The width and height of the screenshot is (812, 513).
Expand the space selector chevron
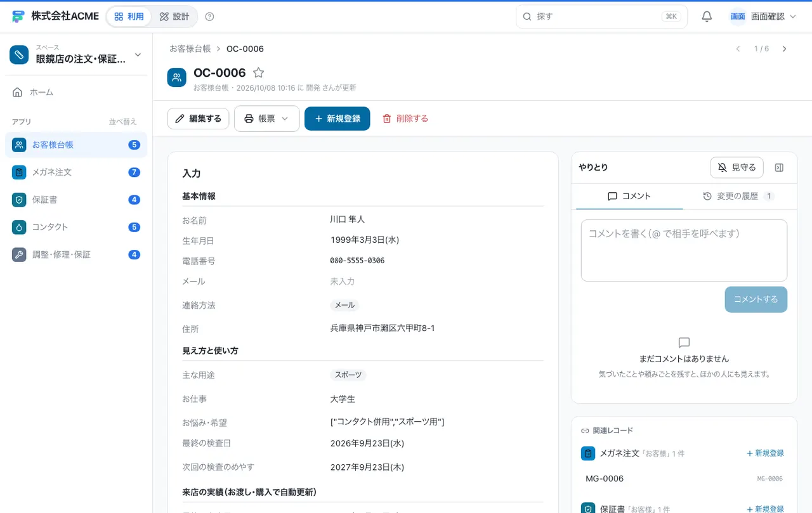(x=138, y=55)
